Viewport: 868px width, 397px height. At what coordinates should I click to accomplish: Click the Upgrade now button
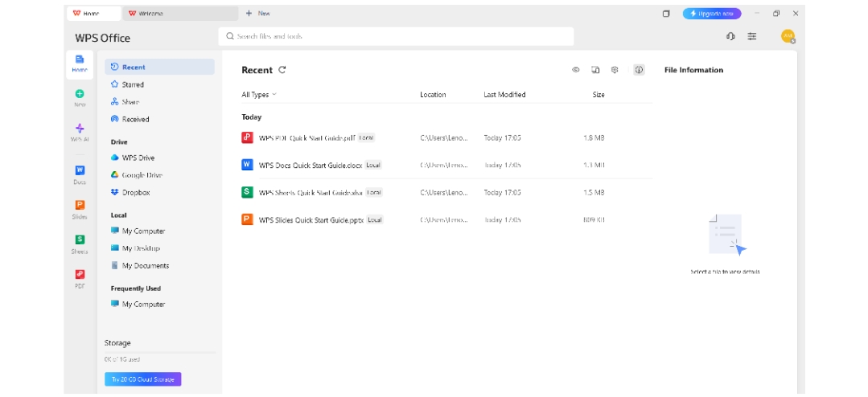pyautogui.click(x=711, y=14)
